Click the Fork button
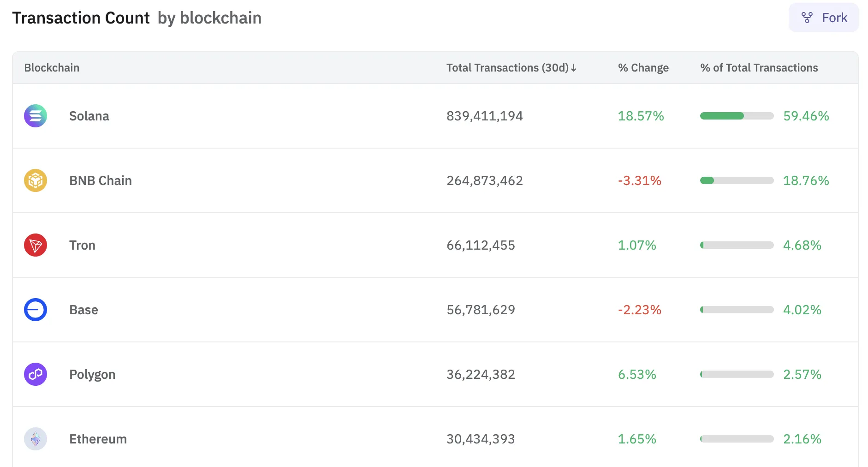 pos(823,18)
